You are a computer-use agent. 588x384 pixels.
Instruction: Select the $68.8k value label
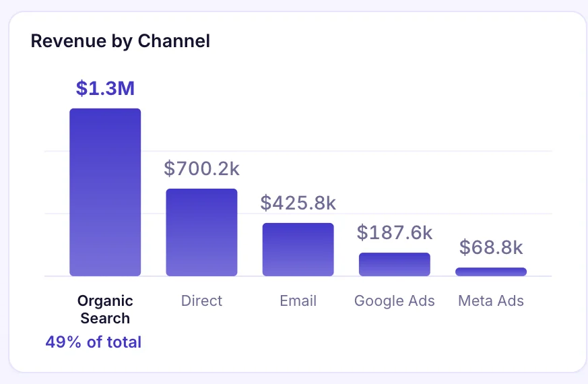click(491, 247)
